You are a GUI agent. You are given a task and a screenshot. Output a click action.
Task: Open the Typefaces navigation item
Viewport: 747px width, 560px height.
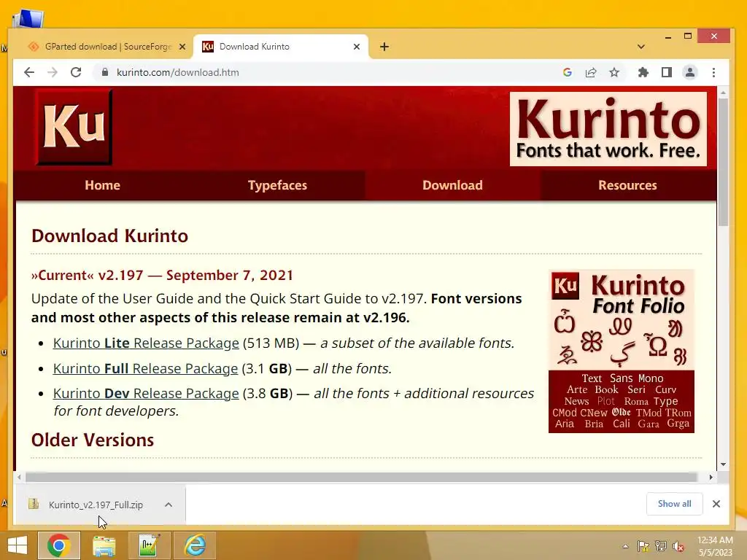tap(277, 185)
